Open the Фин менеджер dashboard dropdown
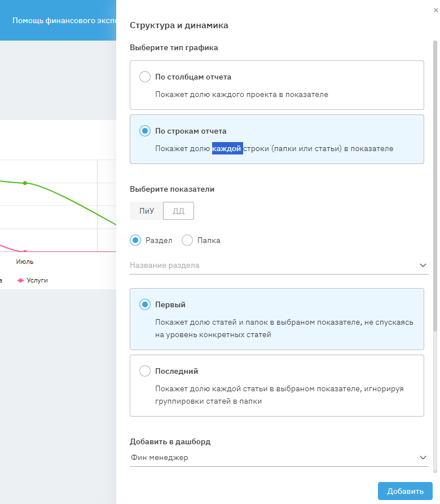440x504 pixels. (x=271, y=458)
